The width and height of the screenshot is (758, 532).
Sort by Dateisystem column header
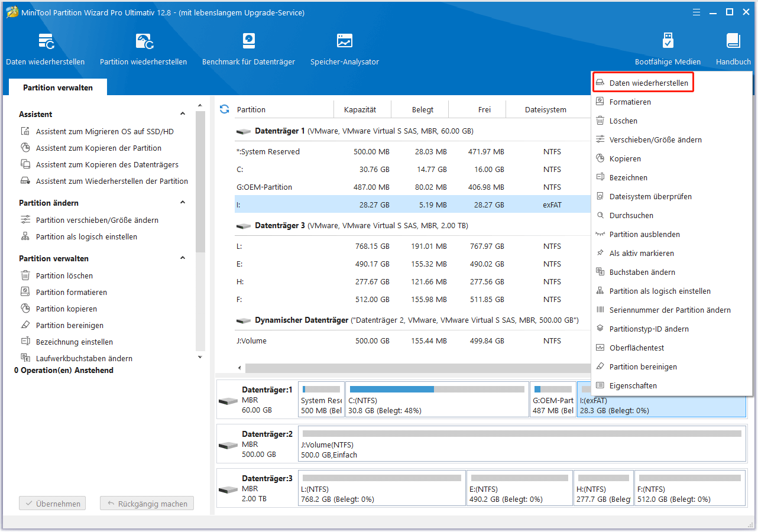point(545,109)
